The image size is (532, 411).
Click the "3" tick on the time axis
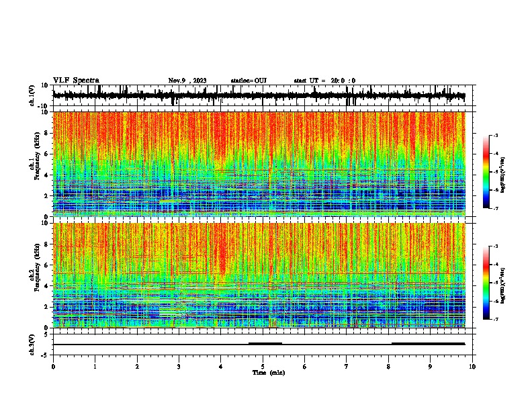tap(179, 367)
